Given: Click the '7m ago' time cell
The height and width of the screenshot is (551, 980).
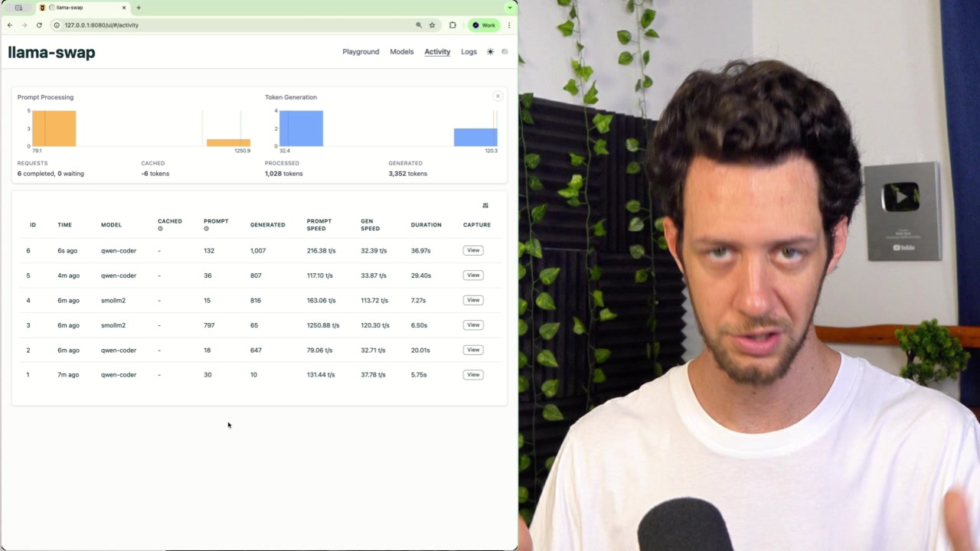Looking at the screenshot, I should (68, 375).
